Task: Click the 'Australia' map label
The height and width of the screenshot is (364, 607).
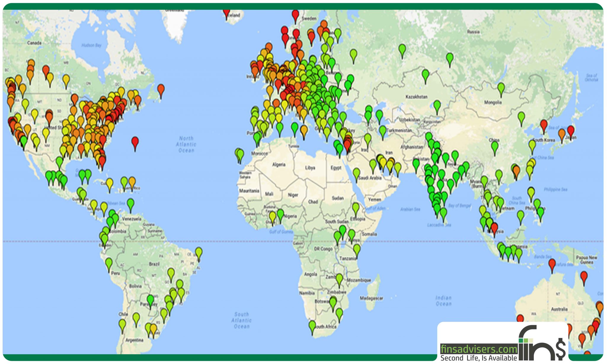Action: click(x=559, y=309)
